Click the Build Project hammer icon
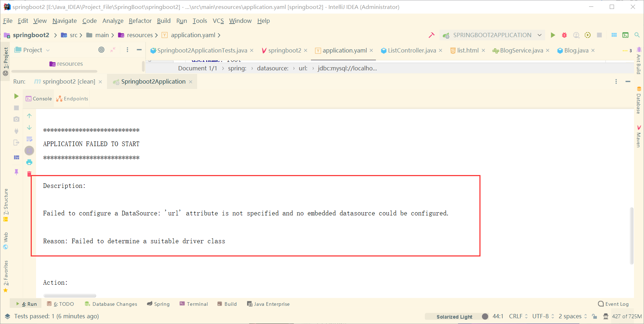This screenshot has height=324, width=644. coord(432,35)
